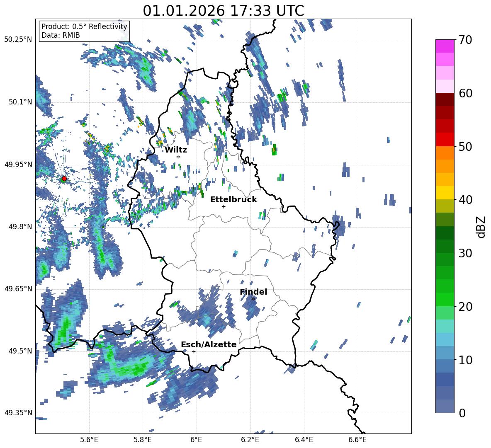
Task: Click the Findel location cross marker
Action: click(x=253, y=299)
